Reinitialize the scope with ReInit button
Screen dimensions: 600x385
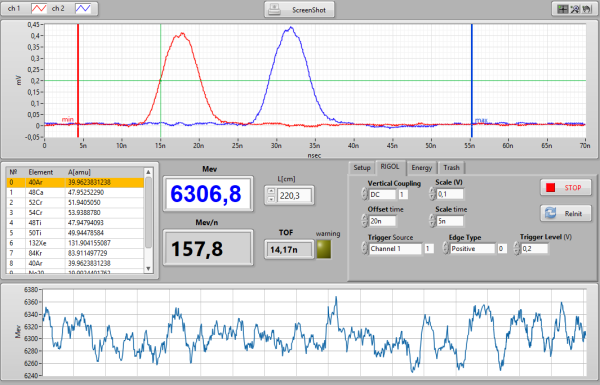[x=566, y=213]
